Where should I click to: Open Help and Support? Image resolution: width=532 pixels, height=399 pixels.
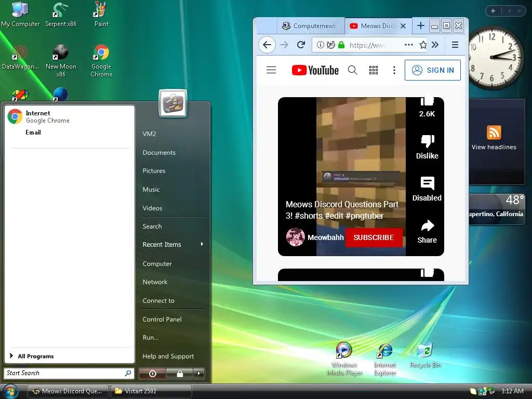pos(168,356)
